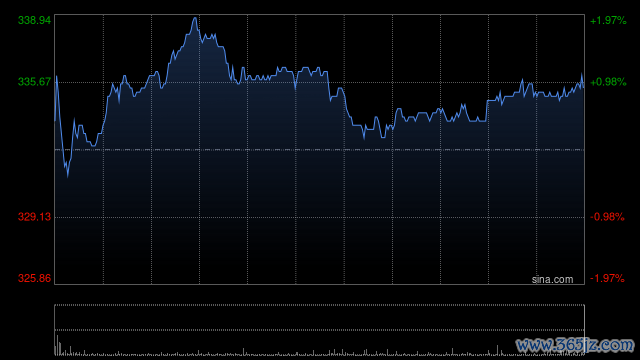Click the -1.97% percentage label

click(607, 278)
